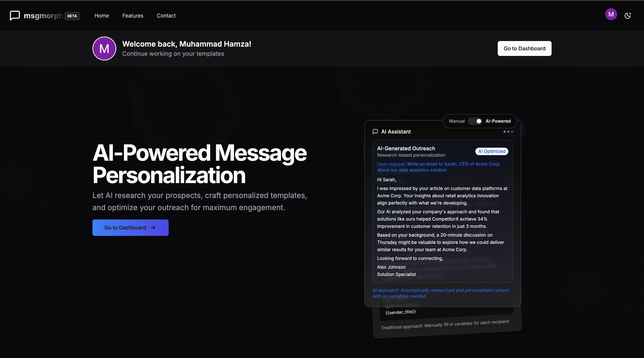The height and width of the screenshot is (358, 644).
Task: Select the Manual mode label
Action: (457, 121)
